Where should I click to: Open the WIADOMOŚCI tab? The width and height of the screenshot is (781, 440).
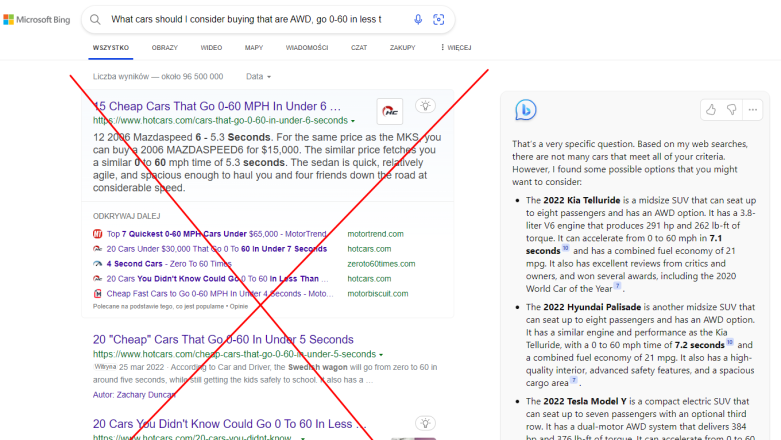pyautogui.click(x=307, y=48)
